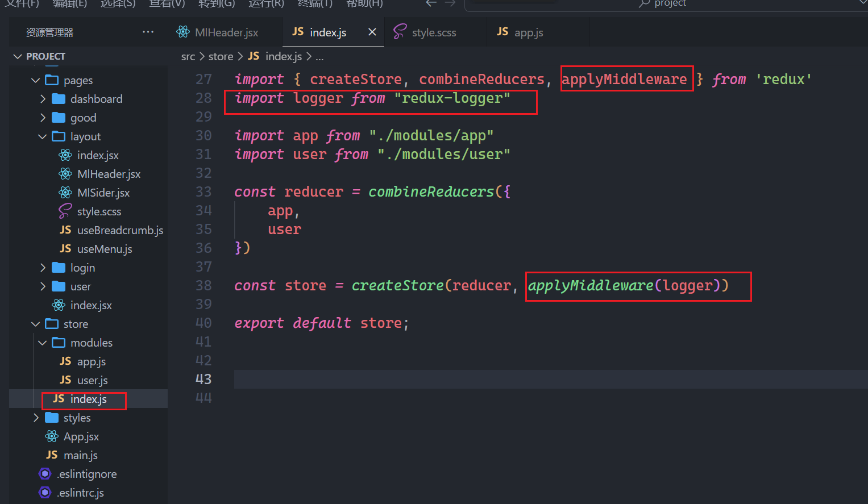This screenshot has height=504, width=868.
Task: Click the styles folder icon
Action: (x=52, y=418)
